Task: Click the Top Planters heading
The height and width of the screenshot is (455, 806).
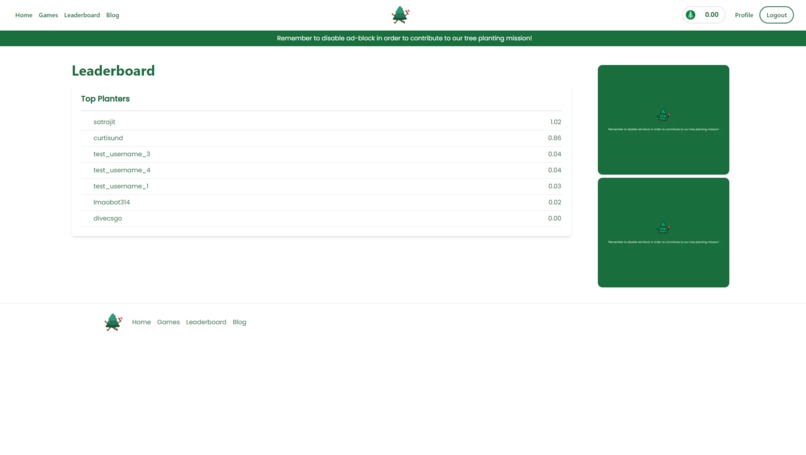Action: pyautogui.click(x=105, y=99)
